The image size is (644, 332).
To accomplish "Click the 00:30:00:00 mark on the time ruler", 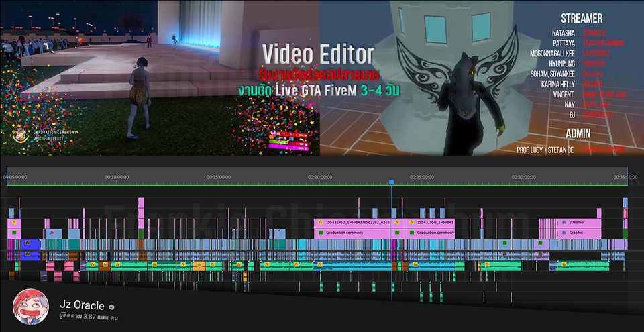I will tap(524, 178).
